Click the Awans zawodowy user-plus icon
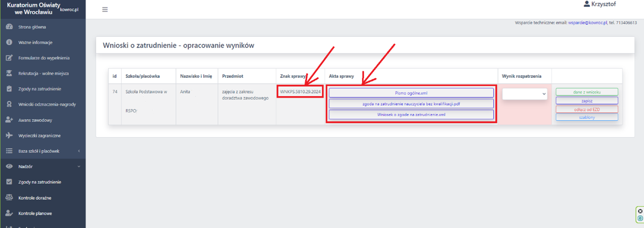The height and width of the screenshot is (228, 644). click(x=9, y=120)
